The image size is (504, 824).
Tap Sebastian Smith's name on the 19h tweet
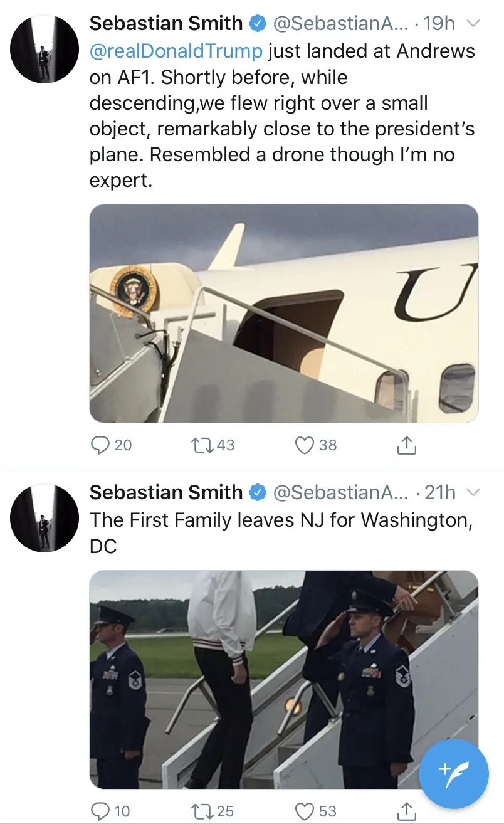click(165, 24)
